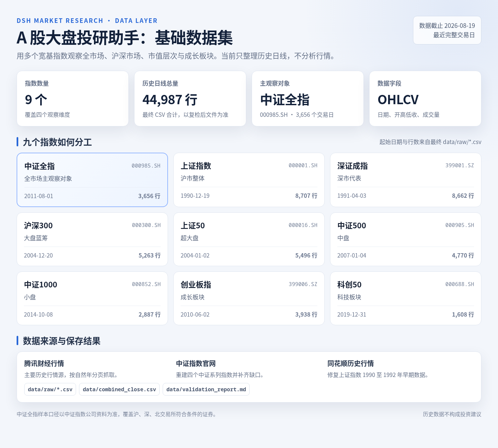Click the 5,496 行 row count

click(306, 256)
